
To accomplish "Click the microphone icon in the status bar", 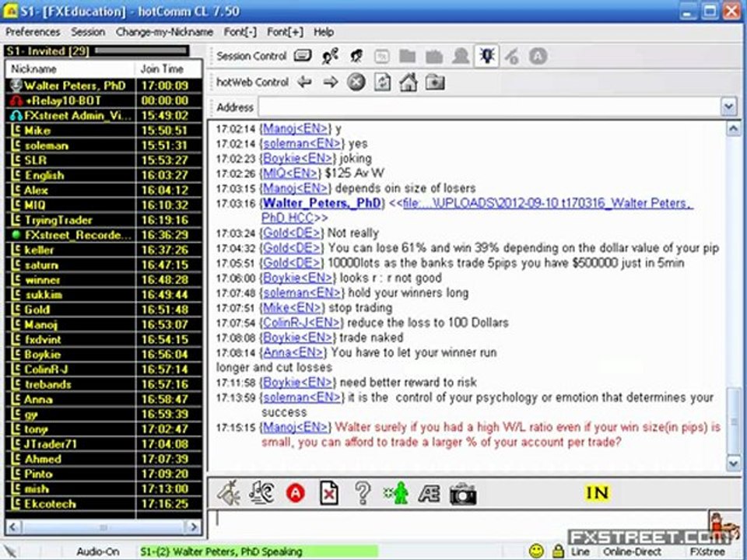I will 10,551.
